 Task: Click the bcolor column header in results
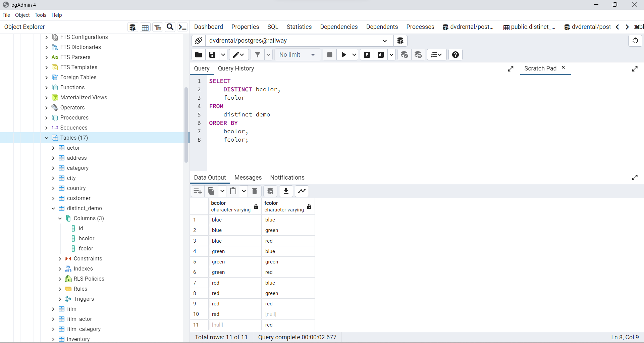[235, 206]
